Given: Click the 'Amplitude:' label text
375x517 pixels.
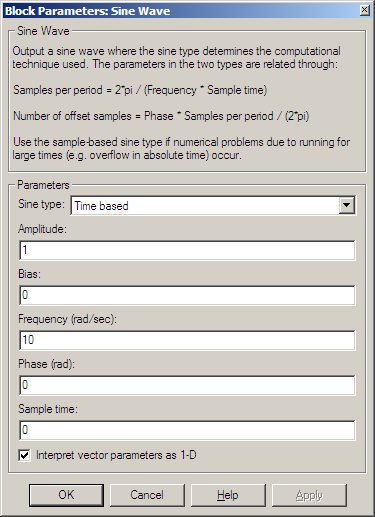Looking at the screenshot, I should [x=42, y=229].
